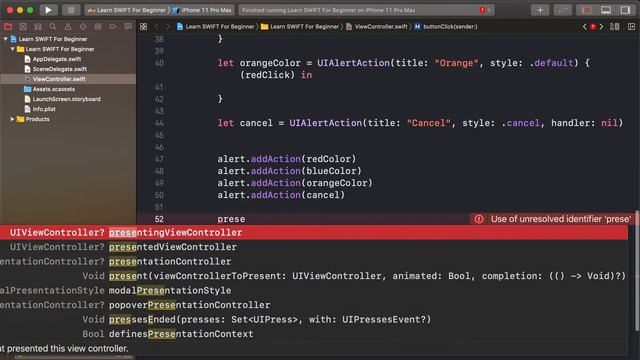Screen dimensions: 640x360
Task: Click the red issue indicator in the jump bar
Action: pyautogui.click(x=593, y=27)
